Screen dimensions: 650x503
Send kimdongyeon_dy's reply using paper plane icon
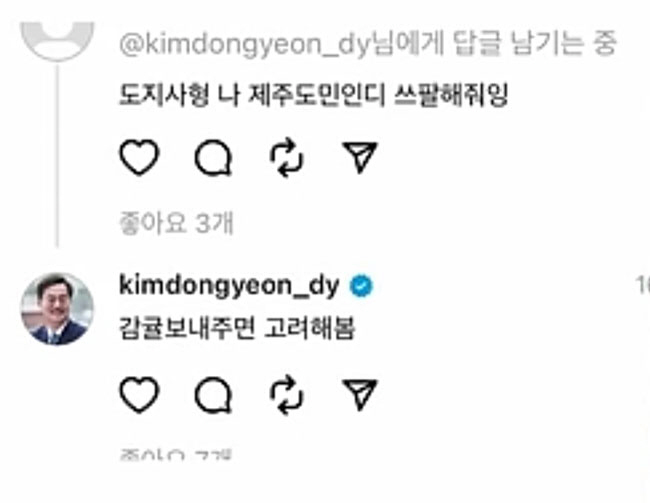coord(359,394)
